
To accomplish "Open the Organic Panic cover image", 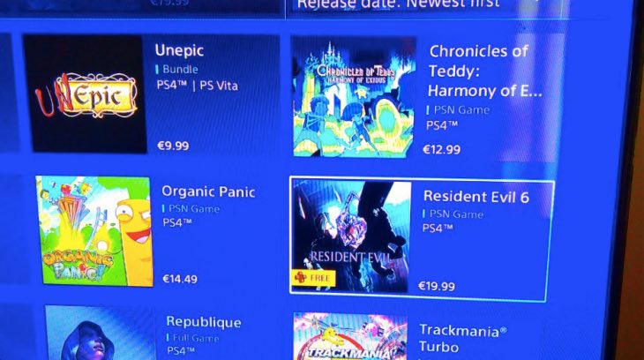I will [x=94, y=230].
